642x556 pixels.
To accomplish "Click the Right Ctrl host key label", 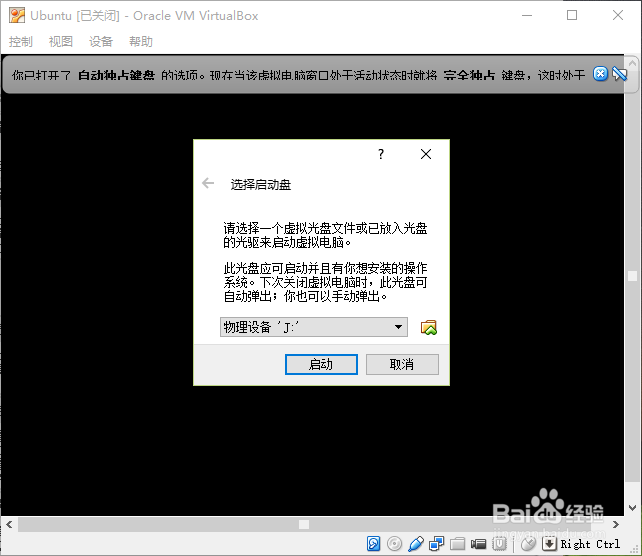I will 590,544.
